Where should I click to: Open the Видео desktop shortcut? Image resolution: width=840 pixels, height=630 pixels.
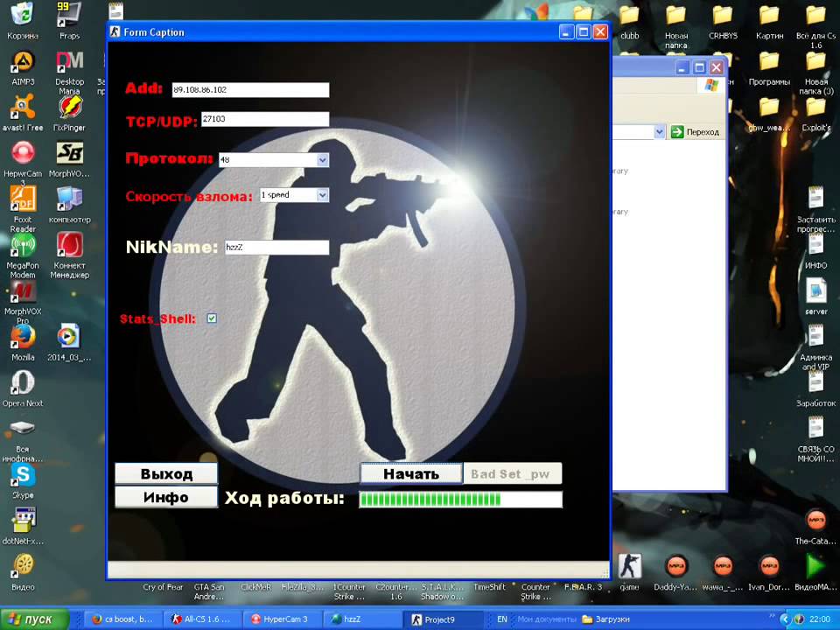(23, 567)
